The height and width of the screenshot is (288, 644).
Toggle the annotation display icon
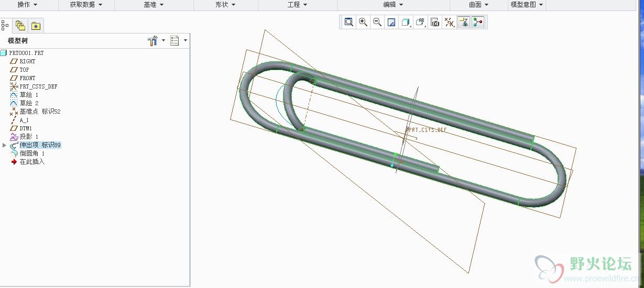point(463,22)
